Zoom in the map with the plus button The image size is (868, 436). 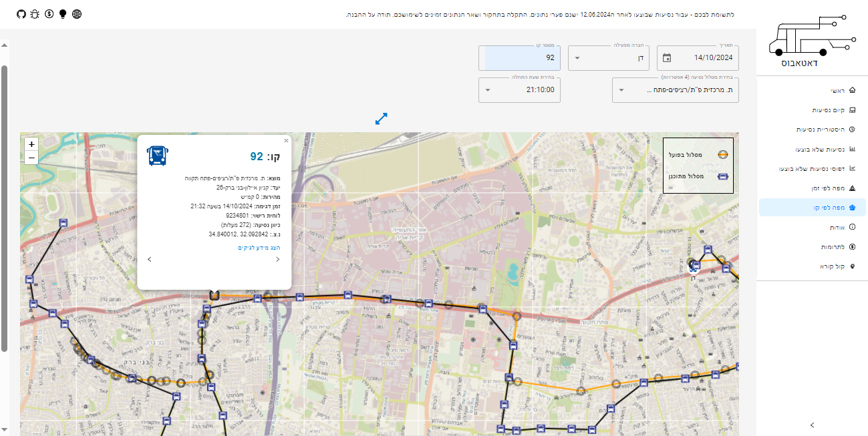point(31,144)
